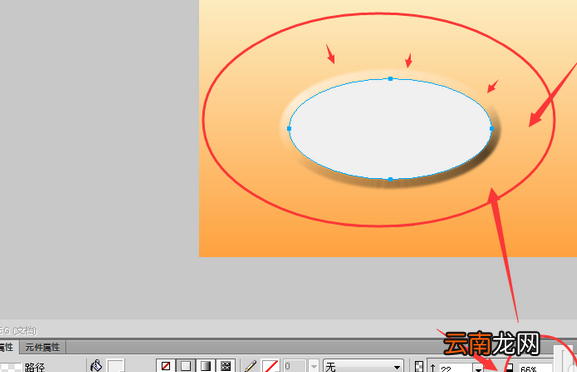Click the opacity icon beside 66%
Image resolution: width=577 pixels, height=372 pixels.
[x=509, y=368]
